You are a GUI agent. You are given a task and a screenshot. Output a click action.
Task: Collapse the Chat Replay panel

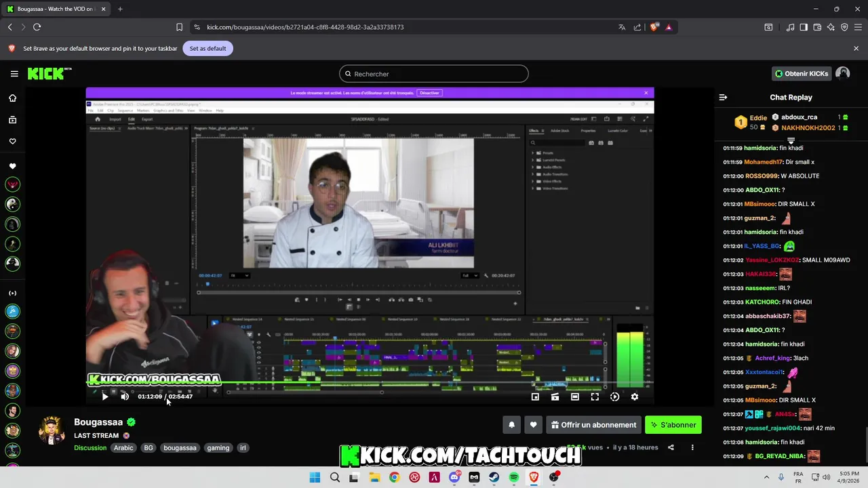pyautogui.click(x=723, y=98)
